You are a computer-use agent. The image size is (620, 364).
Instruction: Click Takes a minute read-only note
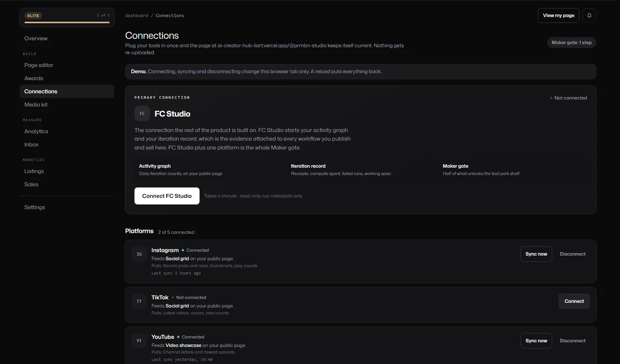click(253, 196)
